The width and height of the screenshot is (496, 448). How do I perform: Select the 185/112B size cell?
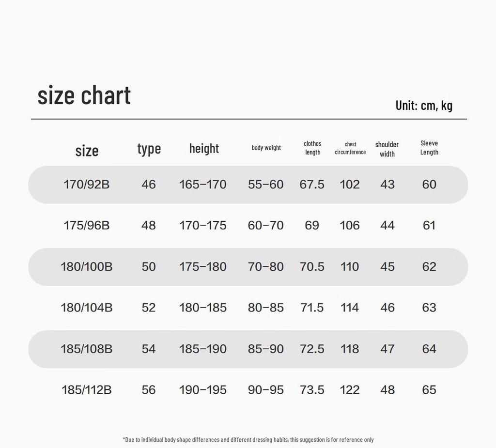(86, 390)
